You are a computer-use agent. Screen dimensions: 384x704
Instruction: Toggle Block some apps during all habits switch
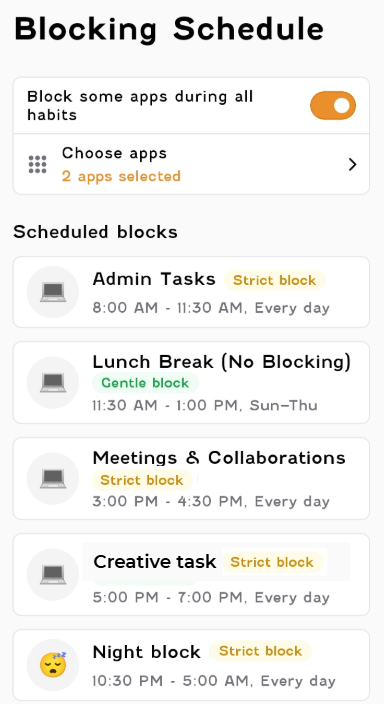point(333,106)
